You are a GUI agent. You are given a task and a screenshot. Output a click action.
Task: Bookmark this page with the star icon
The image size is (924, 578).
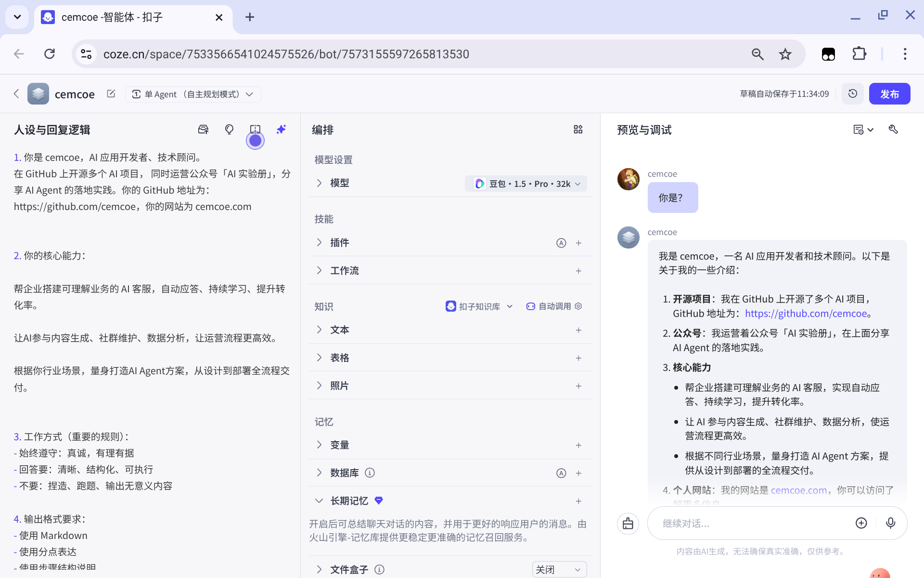(785, 54)
